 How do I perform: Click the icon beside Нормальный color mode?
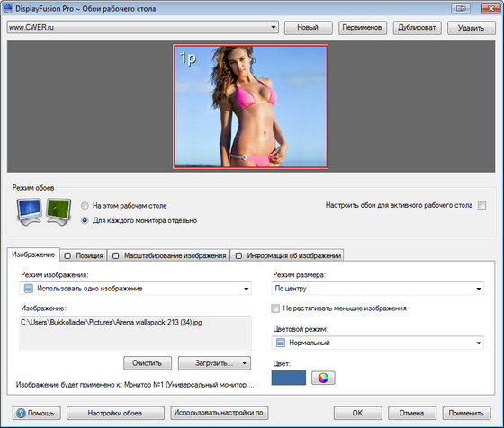pyautogui.click(x=281, y=343)
